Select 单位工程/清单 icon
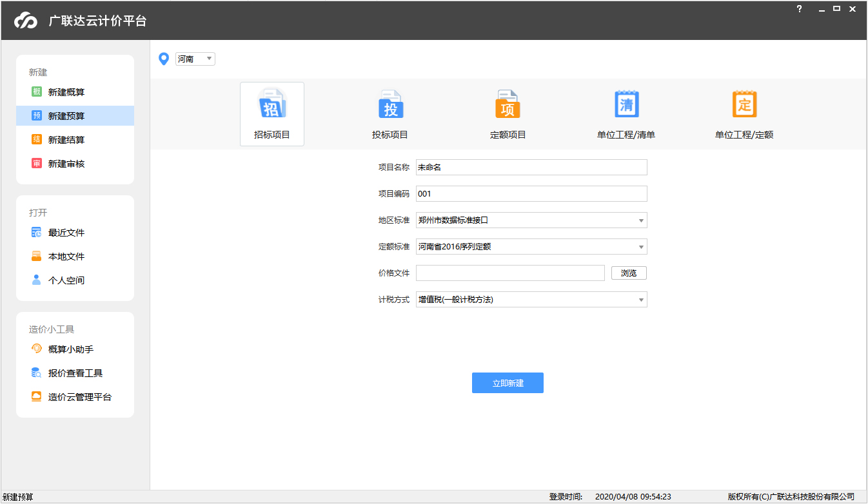 626,104
